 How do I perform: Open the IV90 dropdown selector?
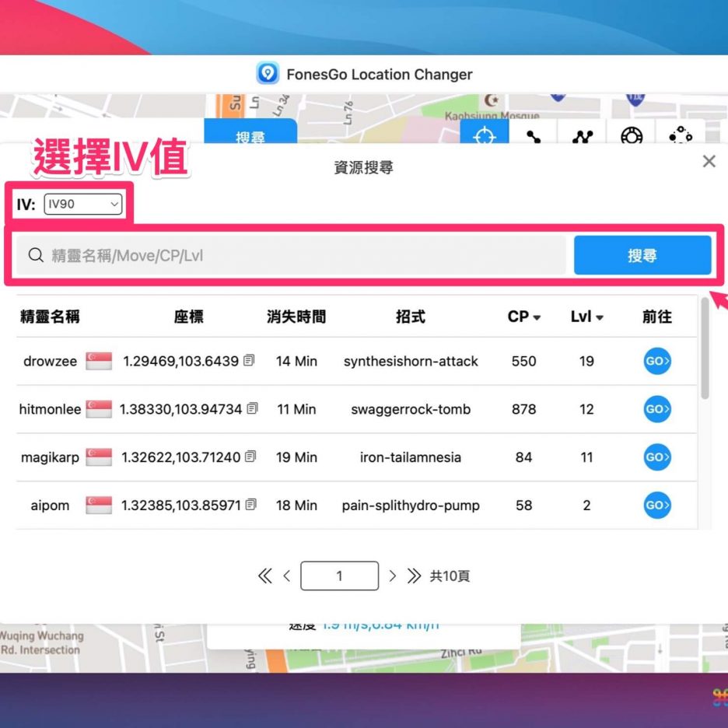[x=82, y=205]
